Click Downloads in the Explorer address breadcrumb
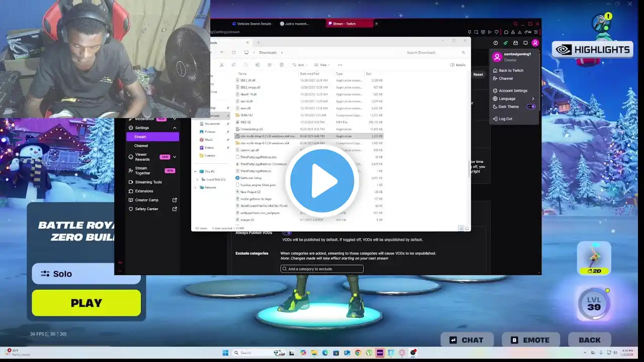 coord(268,52)
